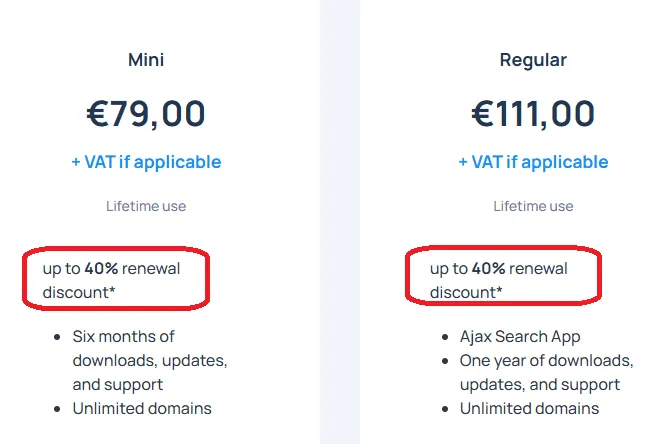661x444 pixels.
Task: Click Regular's 40% renewal discount note
Action: [x=499, y=280]
